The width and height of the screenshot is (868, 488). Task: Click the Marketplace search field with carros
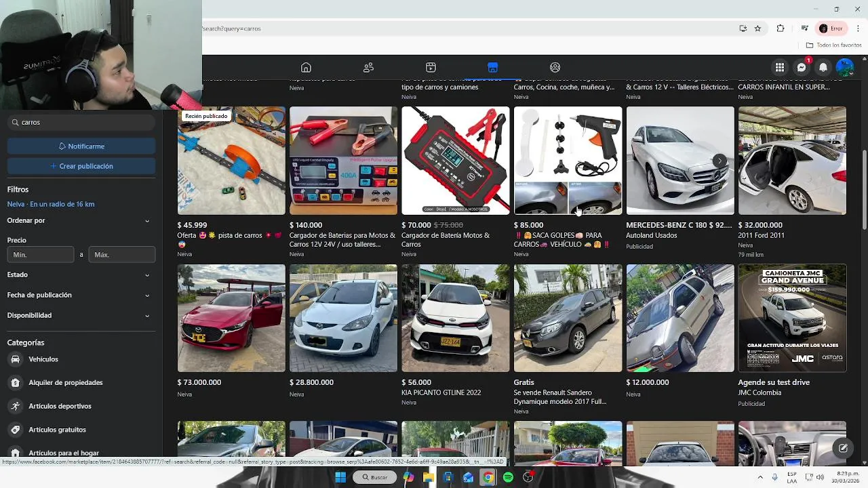click(81, 122)
